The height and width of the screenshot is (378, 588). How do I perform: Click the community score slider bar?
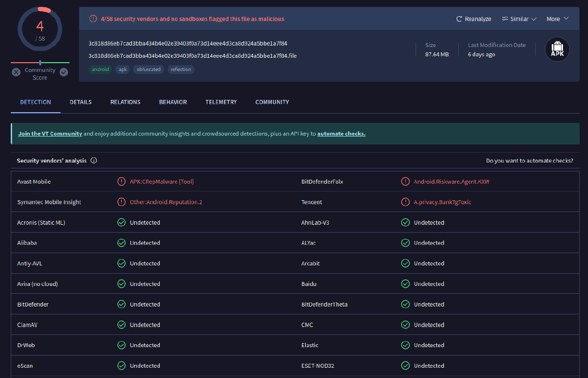coord(40,62)
